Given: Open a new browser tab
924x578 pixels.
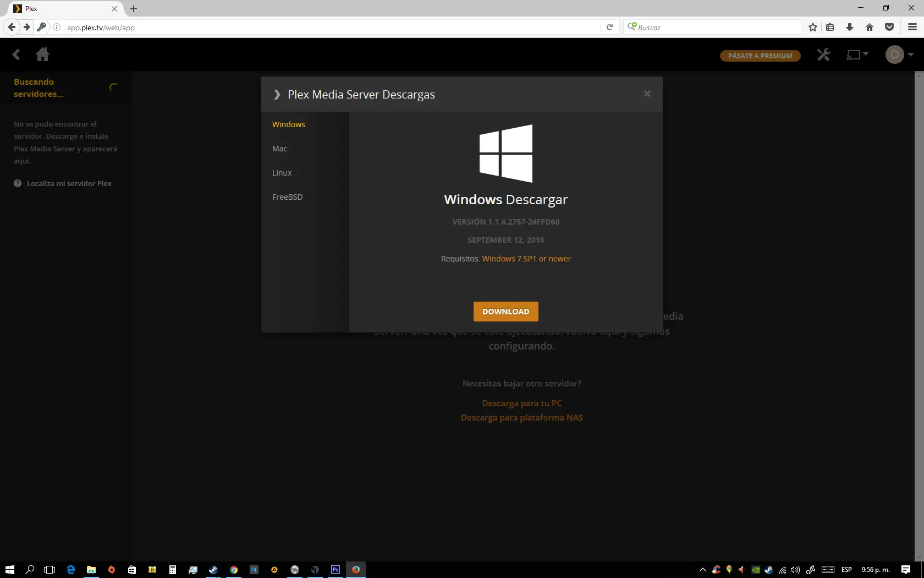Looking at the screenshot, I should pos(134,9).
